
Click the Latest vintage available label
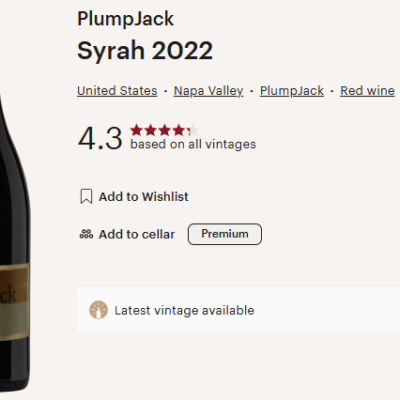(x=184, y=310)
